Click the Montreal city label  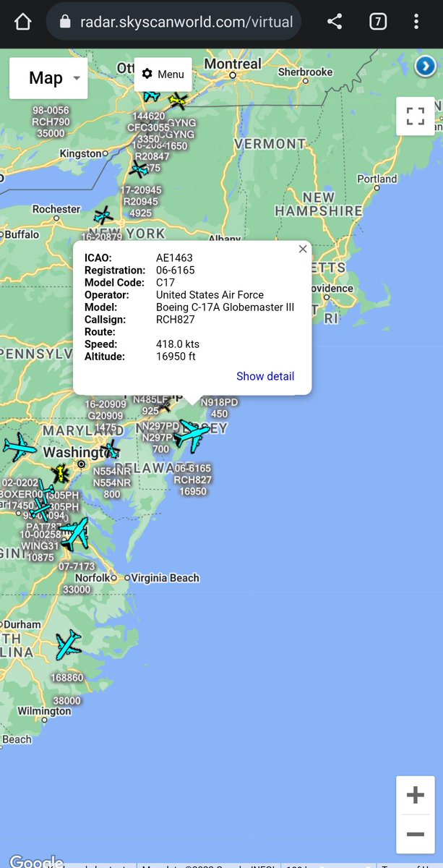tap(233, 64)
